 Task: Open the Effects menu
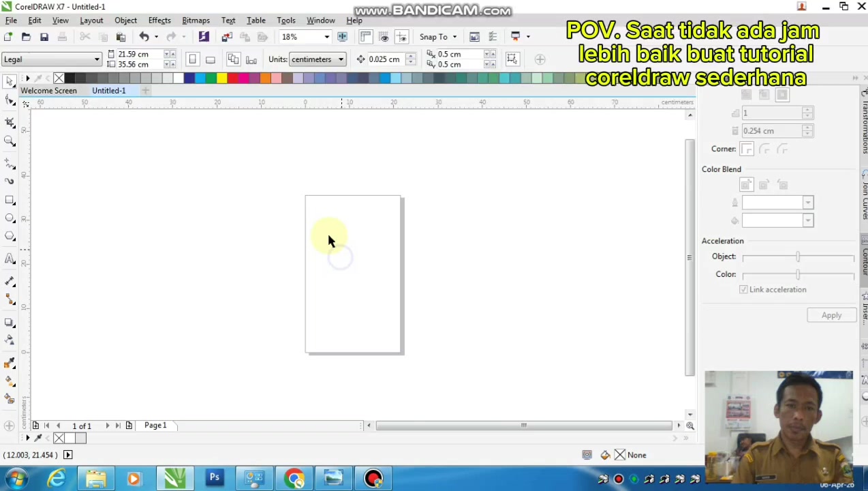(159, 20)
